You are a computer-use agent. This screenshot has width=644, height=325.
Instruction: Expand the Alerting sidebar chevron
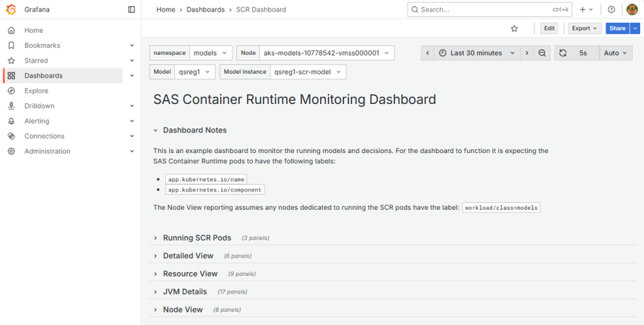132,121
